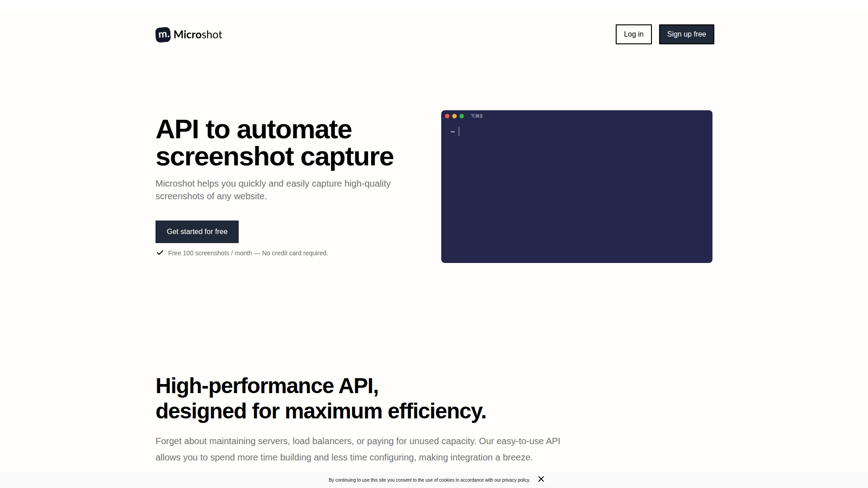This screenshot has width=868, height=488.
Task: Click 'Free 100 screenshots / month' text
Action: coord(210,253)
